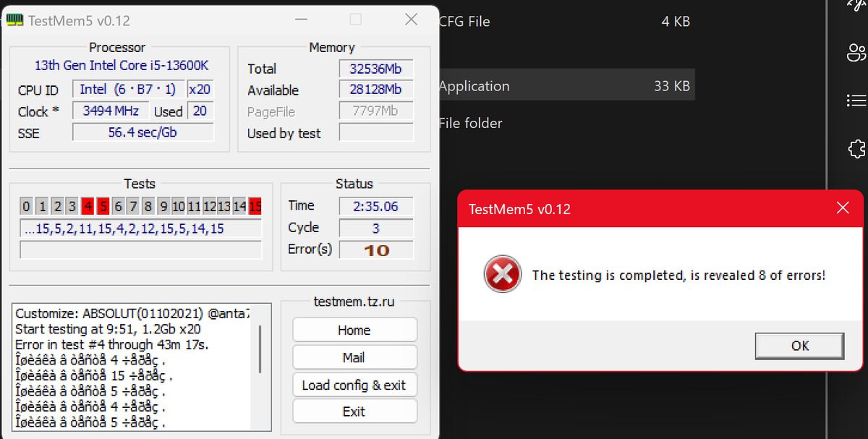Select the 'Application' row in file list
Image resolution: width=868 pixels, height=439 pixels.
566,85
